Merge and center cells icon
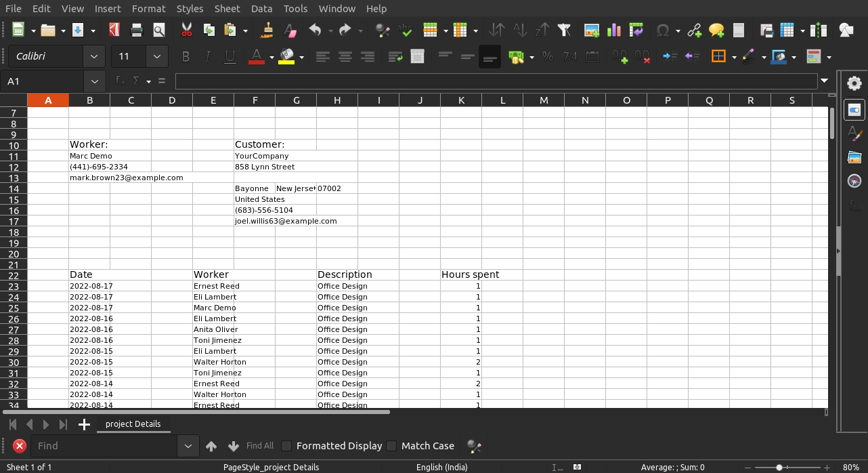This screenshot has height=473, width=868. (418, 57)
